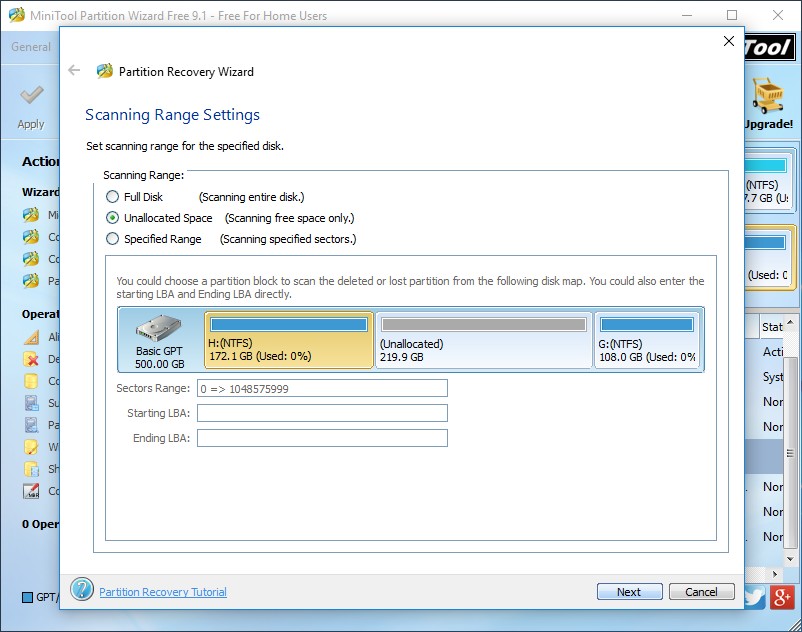
Task: Choose the Specified Range radio option
Action: (x=112, y=239)
